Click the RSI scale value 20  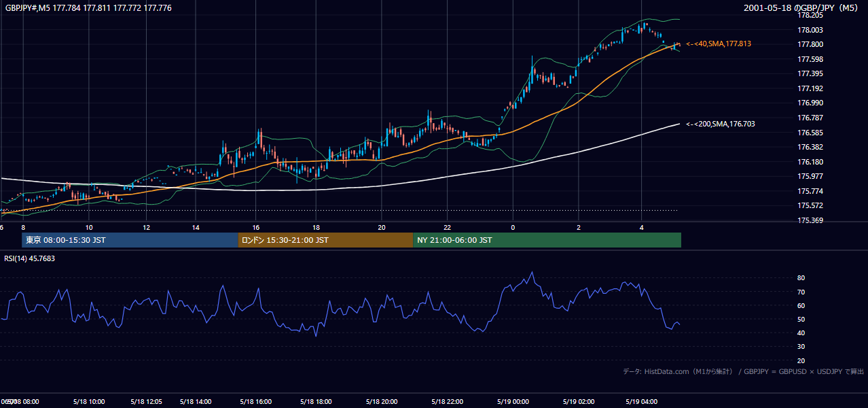pos(801,360)
